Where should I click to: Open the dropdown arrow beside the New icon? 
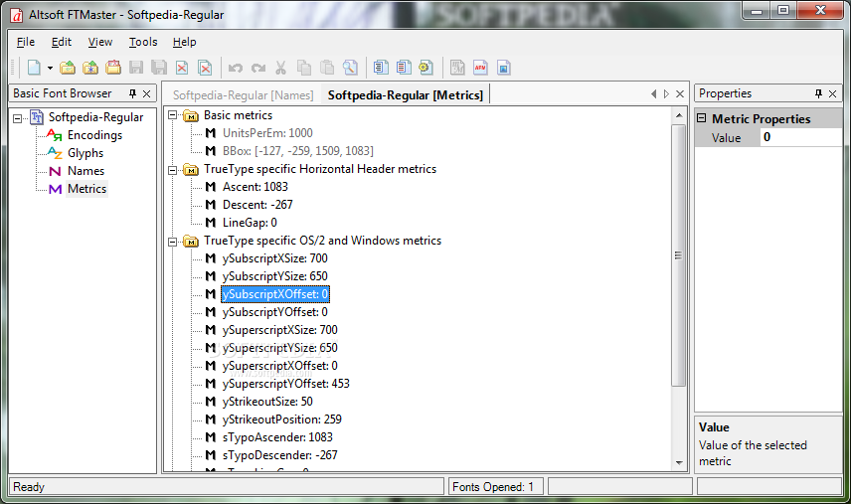(x=50, y=68)
